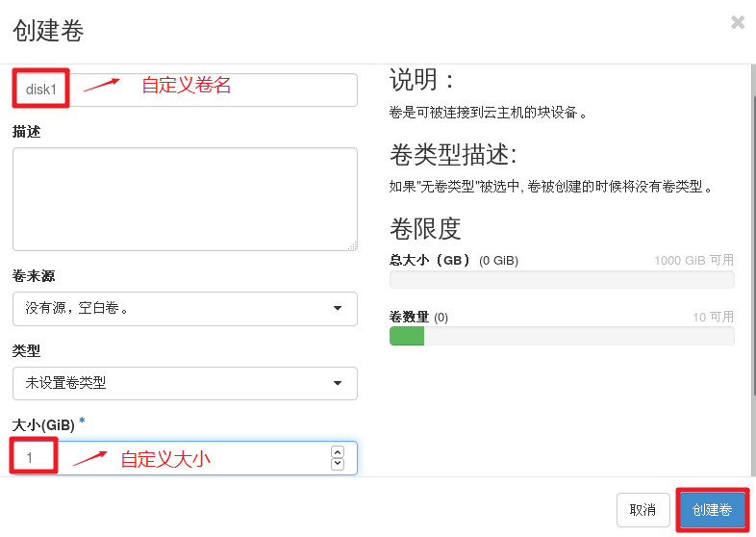
Task: Decrease volume size with the down arrow
Action: 337,464
